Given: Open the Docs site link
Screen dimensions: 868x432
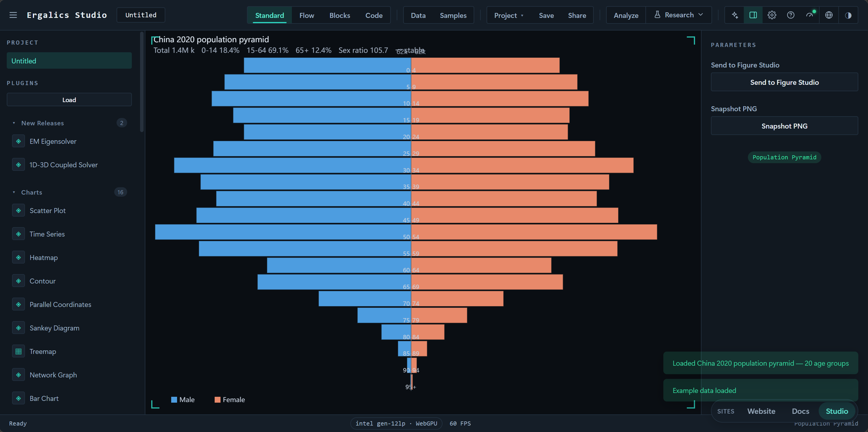Looking at the screenshot, I should click(x=800, y=411).
